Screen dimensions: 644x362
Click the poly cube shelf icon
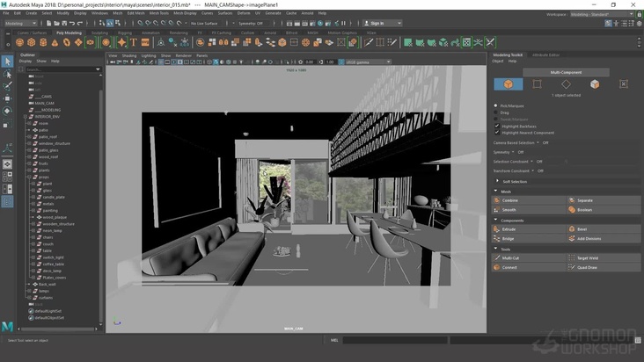[x=31, y=42]
